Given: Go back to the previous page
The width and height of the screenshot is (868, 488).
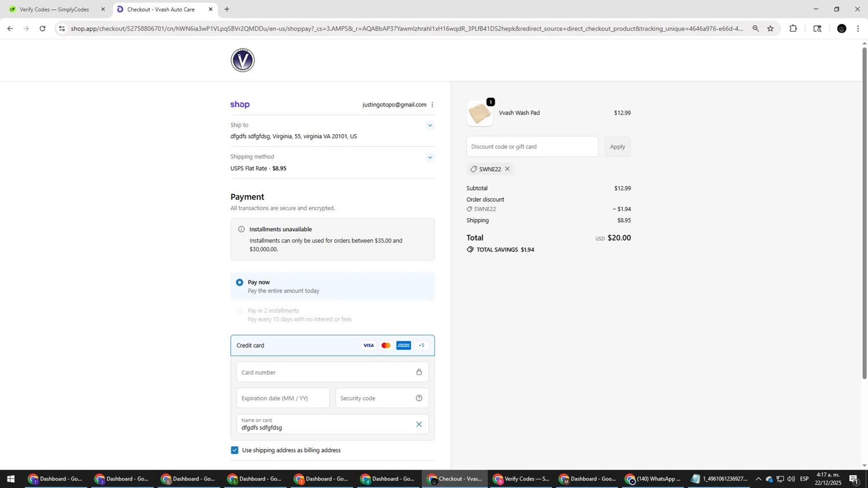Looking at the screenshot, I should (x=10, y=28).
